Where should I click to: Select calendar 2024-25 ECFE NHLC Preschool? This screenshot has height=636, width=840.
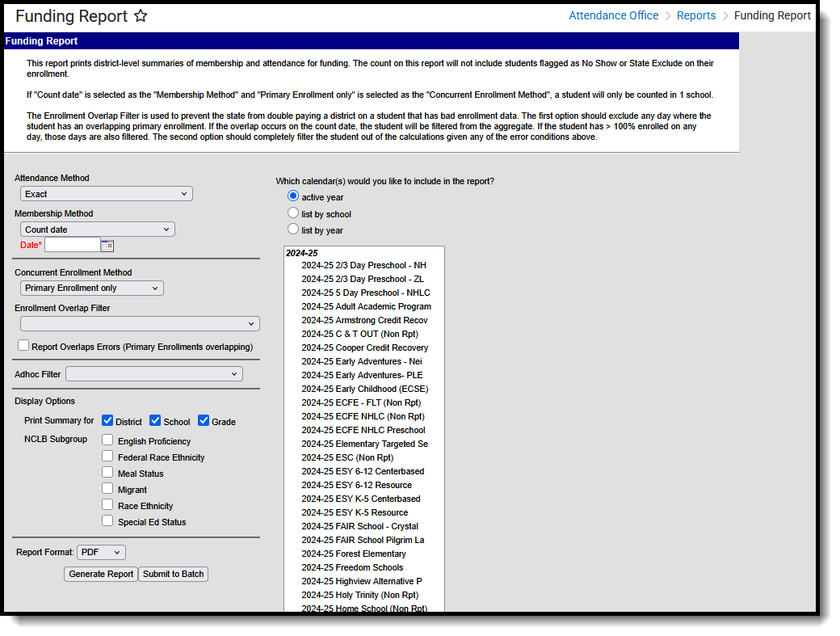pyautogui.click(x=363, y=430)
